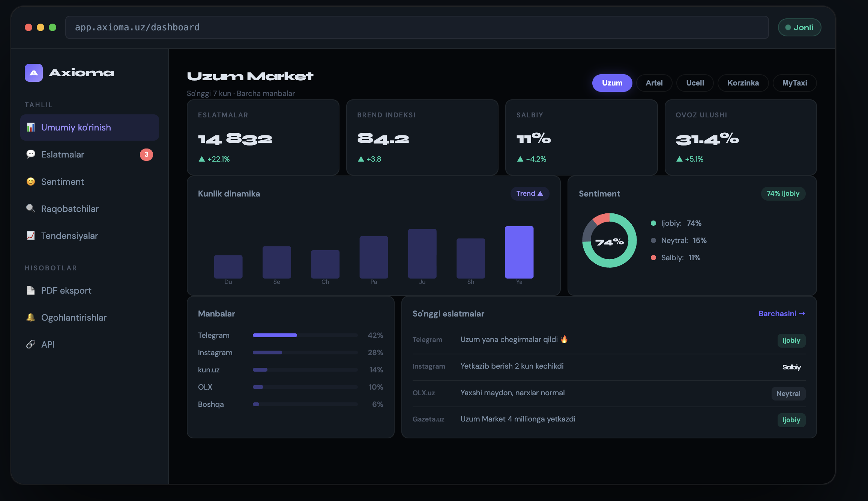Click the Ijobiy tag on Gazeta.uz mention
Image resolution: width=868 pixels, height=501 pixels.
(x=791, y=420)
